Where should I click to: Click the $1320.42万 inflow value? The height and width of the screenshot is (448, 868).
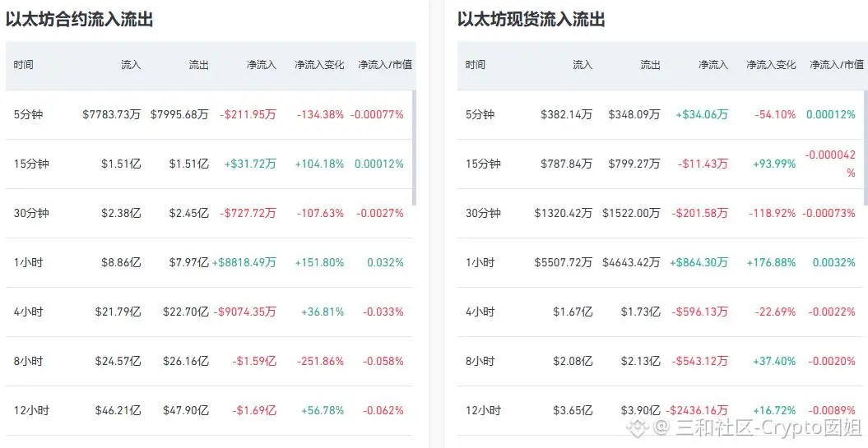click(x=564, y=213)
